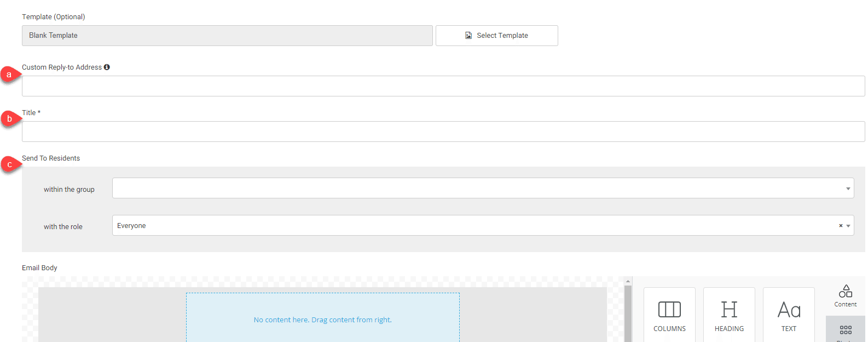Click the empty content drop area
Screen dimensions: 868x342
323,318
